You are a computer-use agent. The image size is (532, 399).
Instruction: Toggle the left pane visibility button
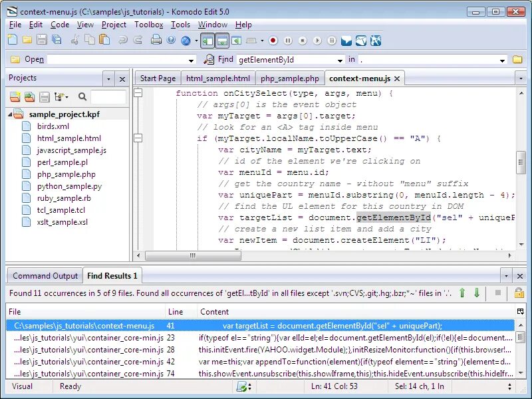tap(207, 41)
